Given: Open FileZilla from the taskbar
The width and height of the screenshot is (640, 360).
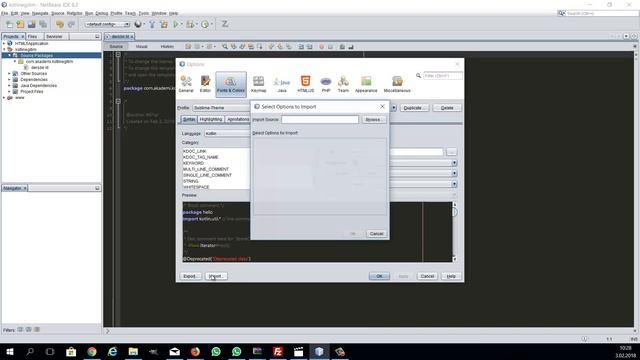Looking at the screenshot, I should (x=278, y=351).
